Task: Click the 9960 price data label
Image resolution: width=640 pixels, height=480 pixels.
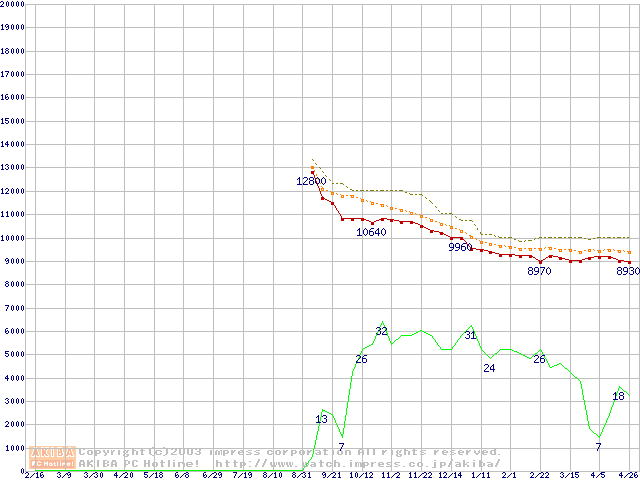Action: click(460, 246)
